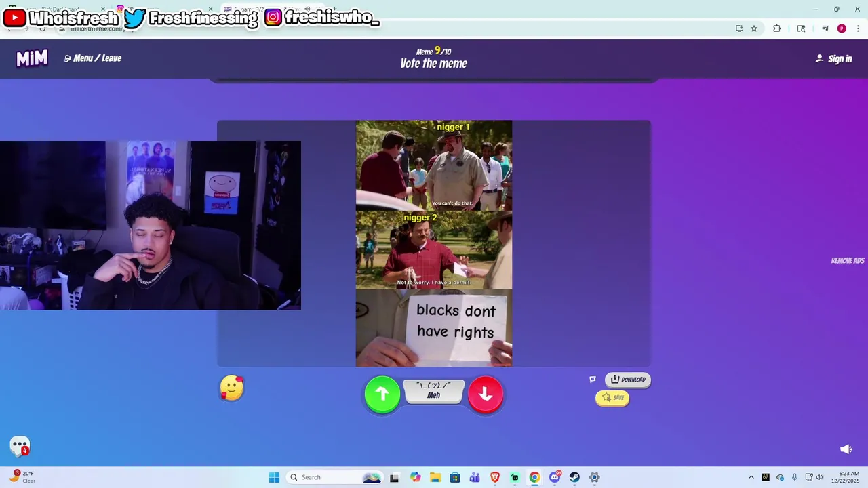The width and height of the screenshot is (868, 488).
Task: Show hidden system tray icons
Action: (751, 477)
